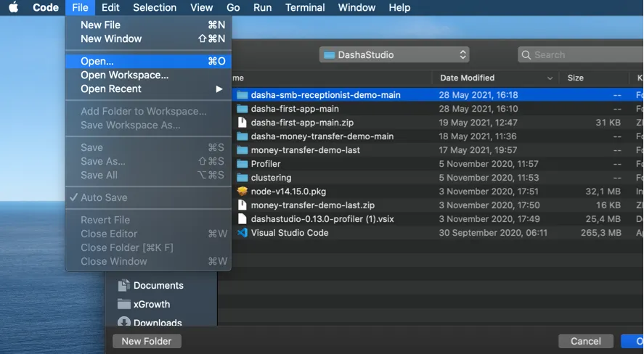The width and height of the screenshot is (644, 354).
Task: Click the Cancel button
Action: click(x=586, y=341)
